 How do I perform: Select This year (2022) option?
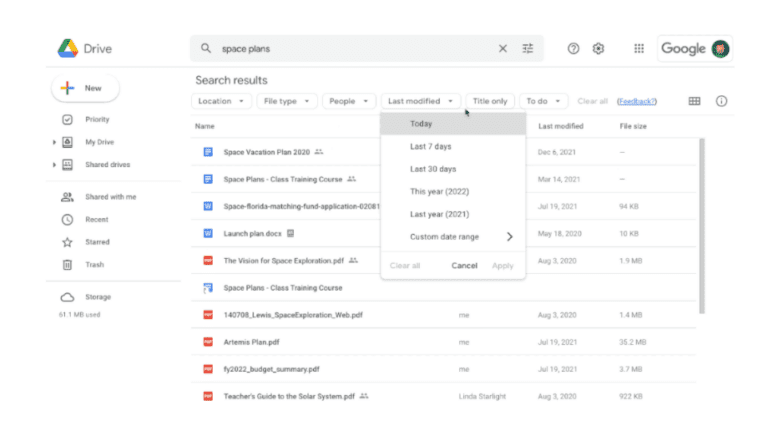(x=453, y=192)
